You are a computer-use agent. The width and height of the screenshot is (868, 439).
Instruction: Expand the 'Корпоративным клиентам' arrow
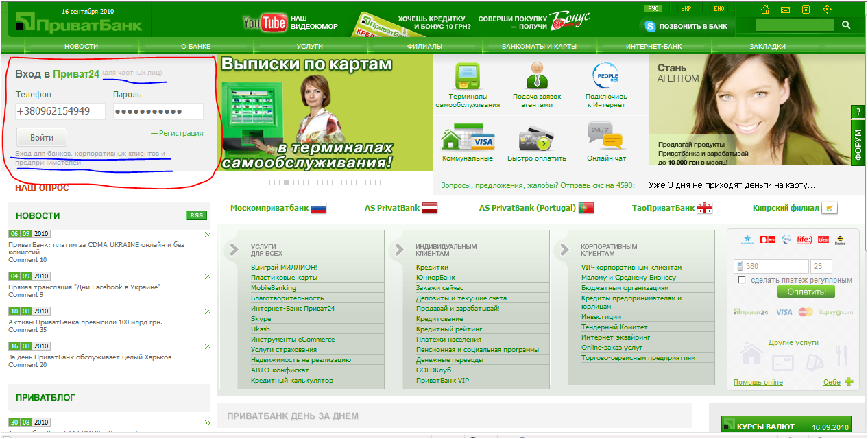pyautogui.click(x=565, y=250)
